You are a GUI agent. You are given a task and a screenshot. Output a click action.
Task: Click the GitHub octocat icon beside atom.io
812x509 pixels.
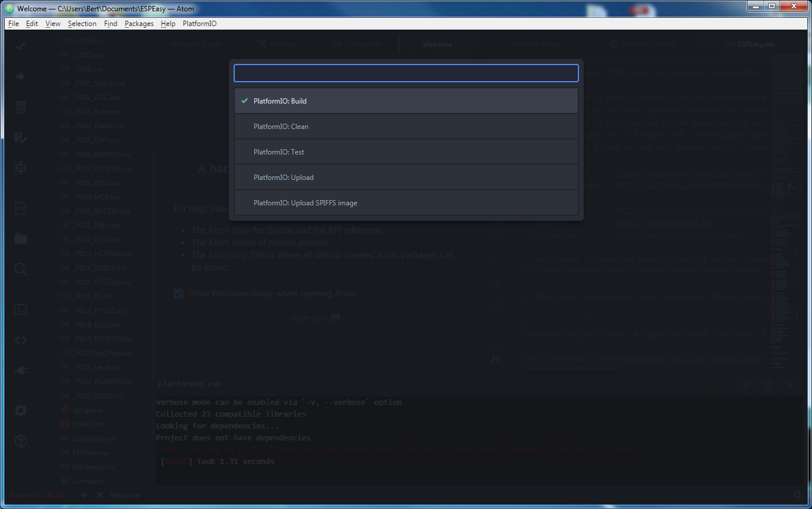[335, 318]
